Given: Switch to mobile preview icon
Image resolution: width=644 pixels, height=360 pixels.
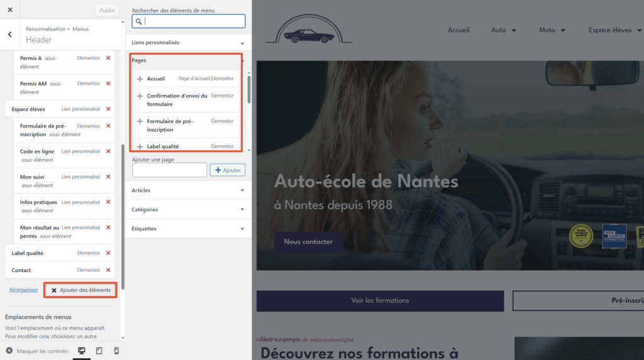Looking at the screenshot, I should pos(116,351).
